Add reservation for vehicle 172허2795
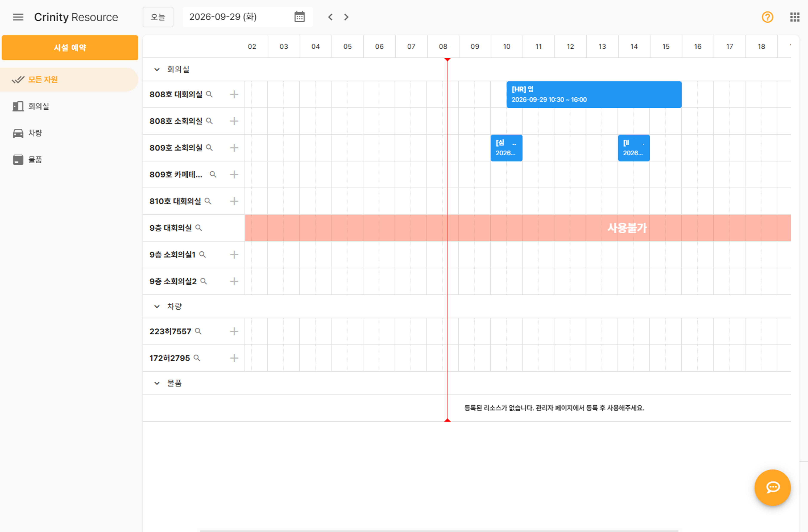 (x=234, y=358)
